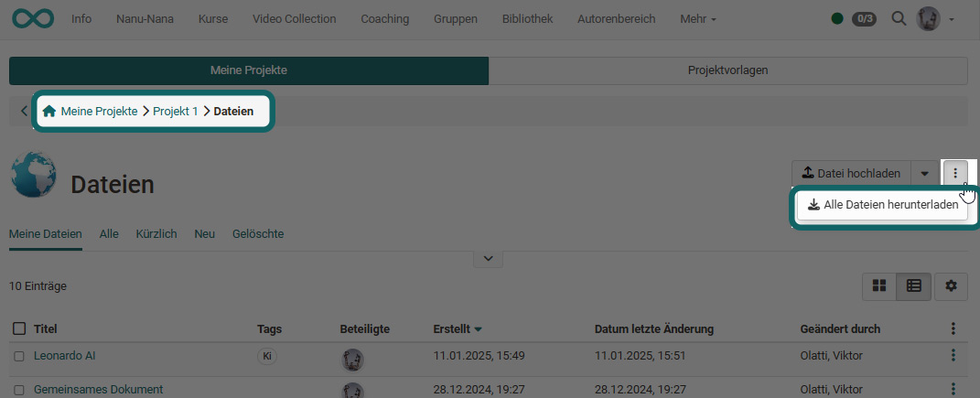Click the home icon in breadcrumb
Screen dimensions: 980x398
[x=49, y=112]
